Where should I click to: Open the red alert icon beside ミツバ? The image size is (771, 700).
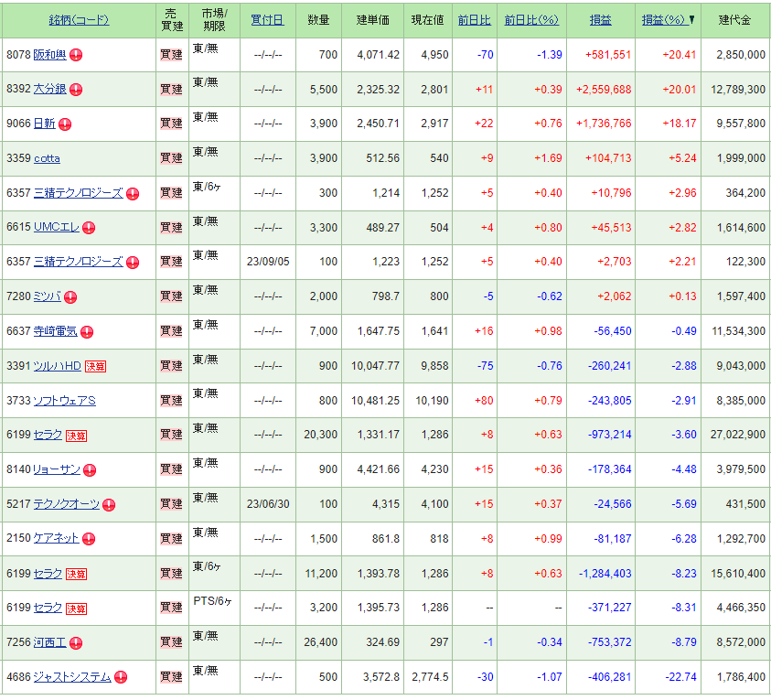click(x=70, y=297)
